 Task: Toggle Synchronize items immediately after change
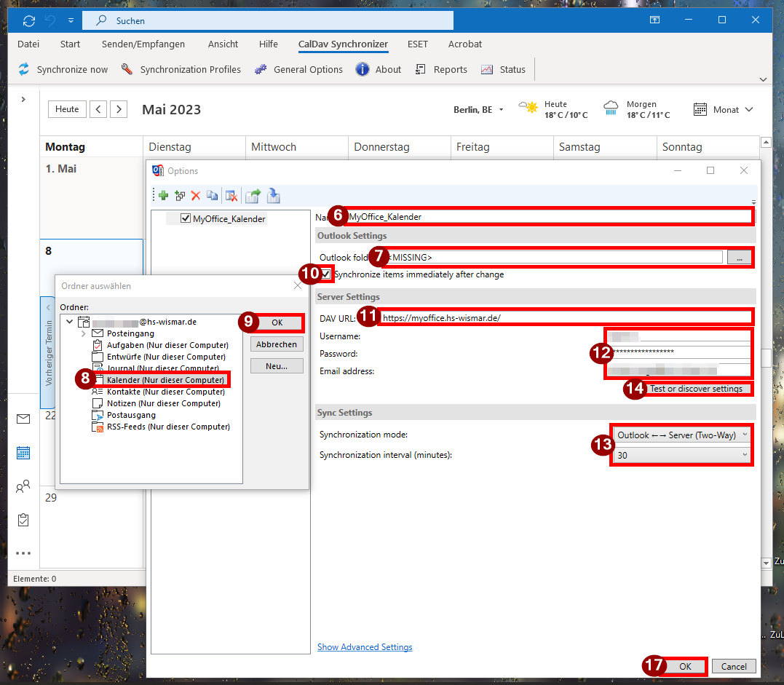pyautogui.click(x=326, y=274)
